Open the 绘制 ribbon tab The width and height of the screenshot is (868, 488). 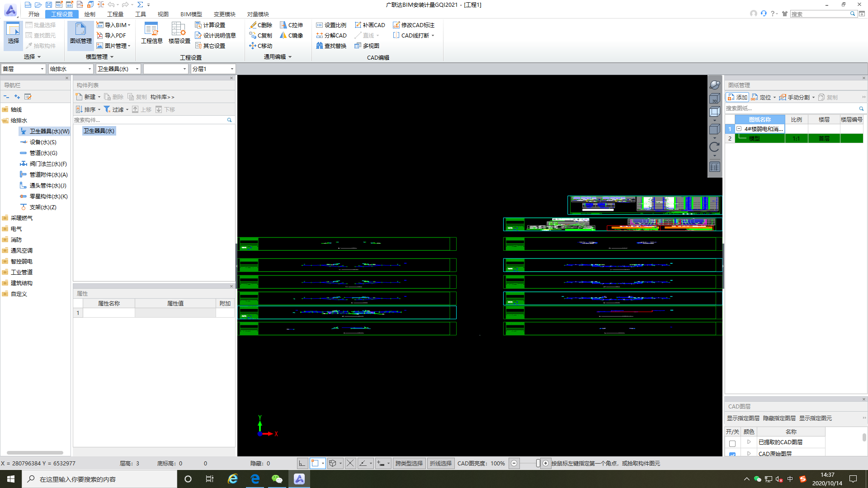pos(90,14)
